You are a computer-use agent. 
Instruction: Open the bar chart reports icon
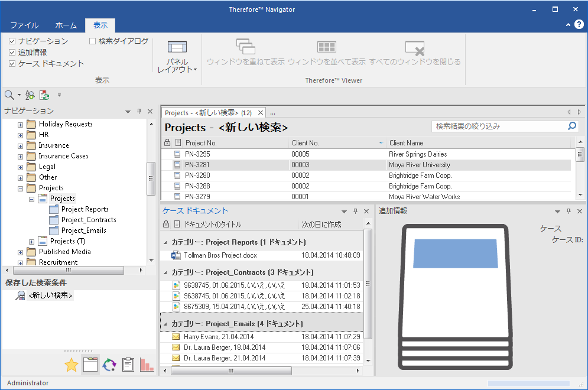(147, 365)
